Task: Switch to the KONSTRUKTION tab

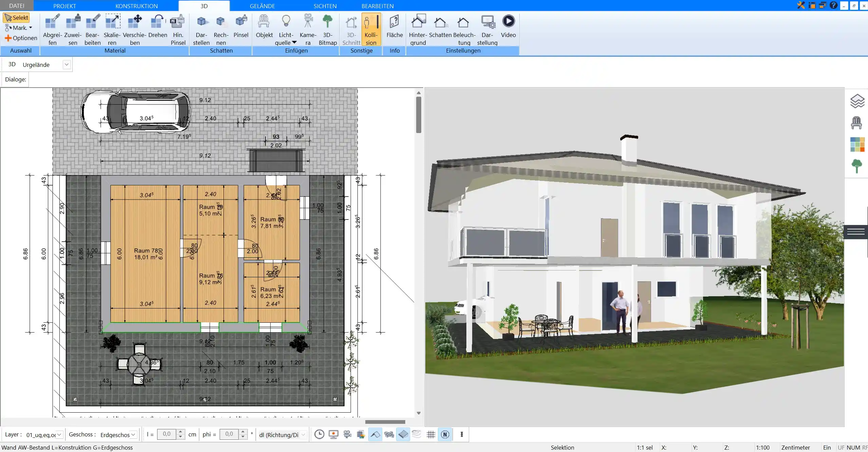Action: (136, 6)
